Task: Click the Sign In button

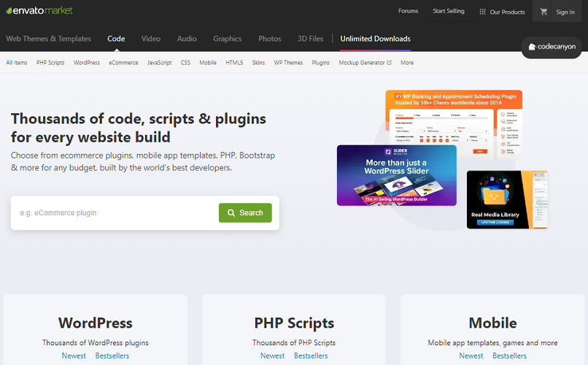Action: tap(565, 12)
